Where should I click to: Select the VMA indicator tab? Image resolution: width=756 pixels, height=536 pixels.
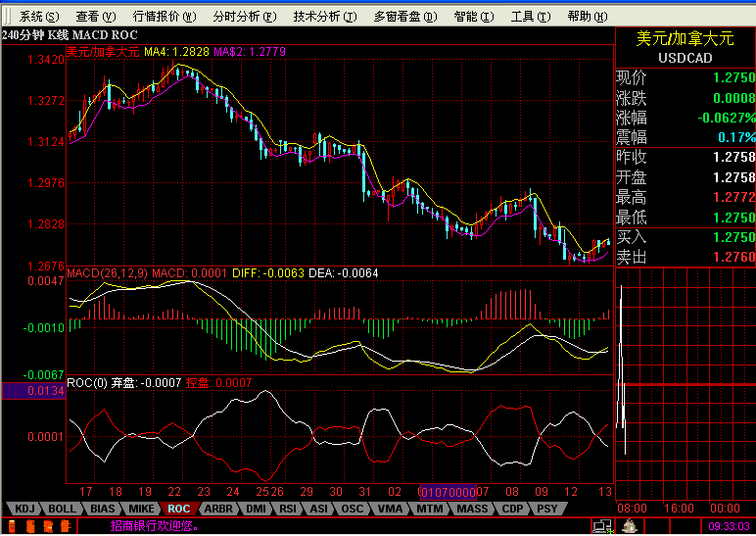click(390, 509)
